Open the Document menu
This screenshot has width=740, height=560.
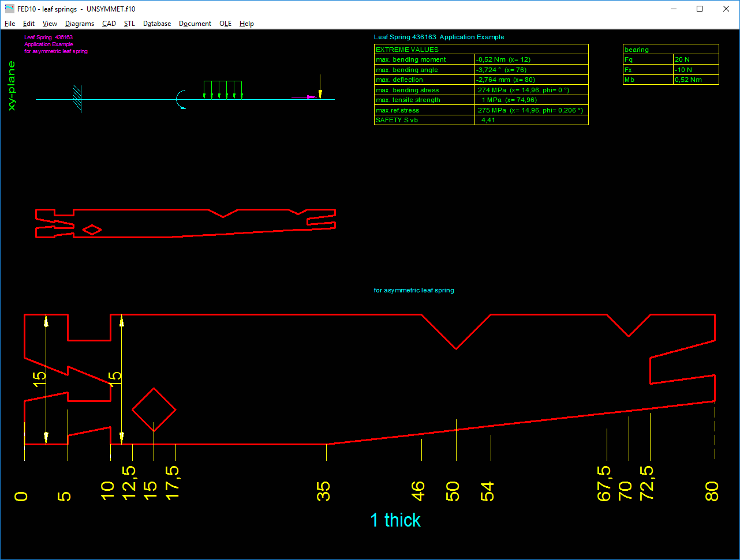tap(195, 24)
